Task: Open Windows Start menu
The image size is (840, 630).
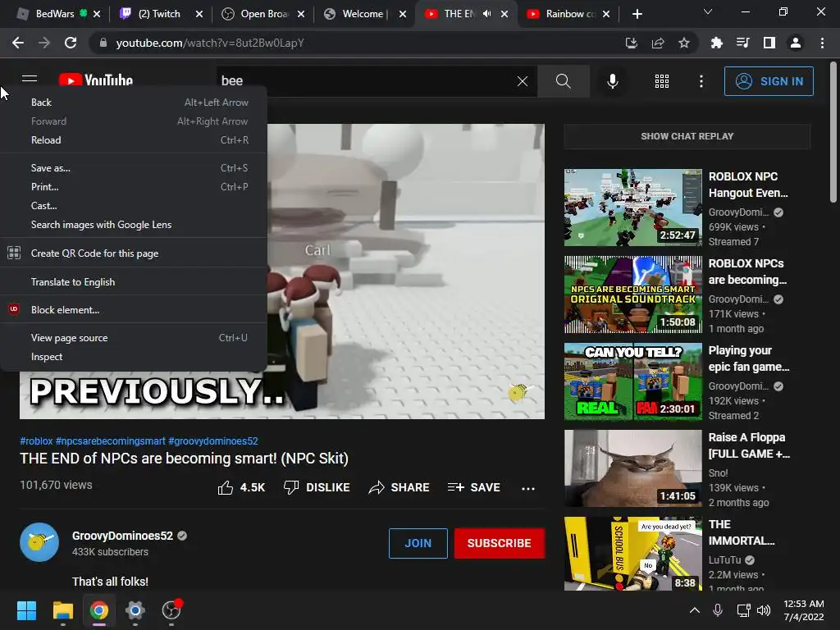Action: pos(26,610)
